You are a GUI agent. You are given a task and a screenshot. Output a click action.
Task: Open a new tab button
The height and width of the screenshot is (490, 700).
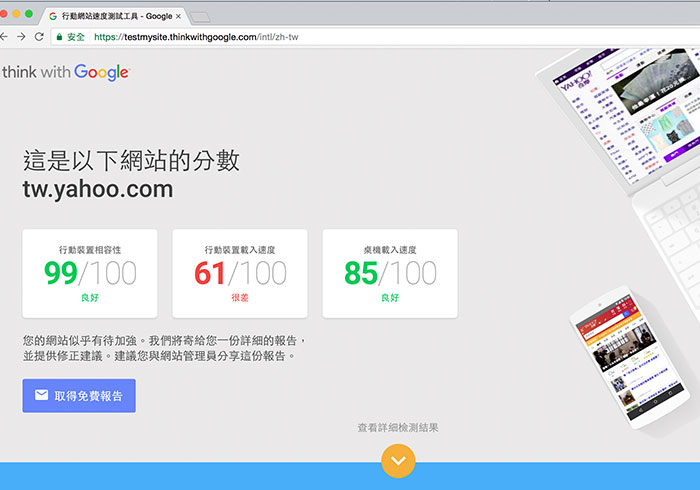200,17
